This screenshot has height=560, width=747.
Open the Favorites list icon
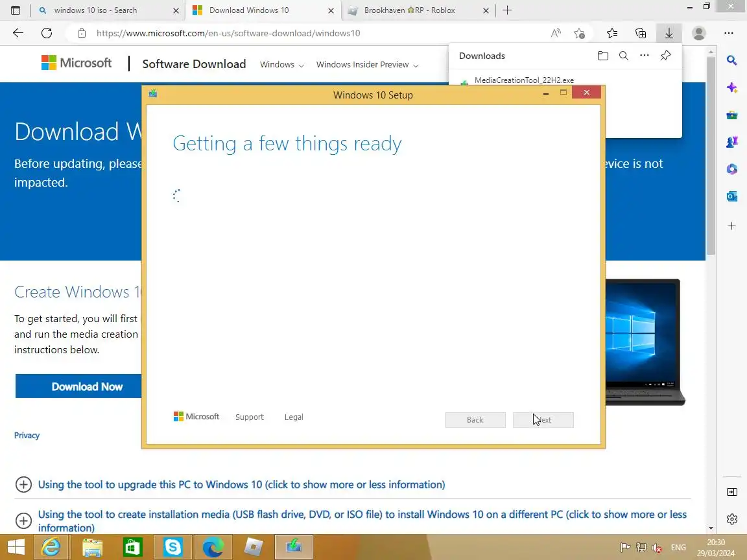612,33
